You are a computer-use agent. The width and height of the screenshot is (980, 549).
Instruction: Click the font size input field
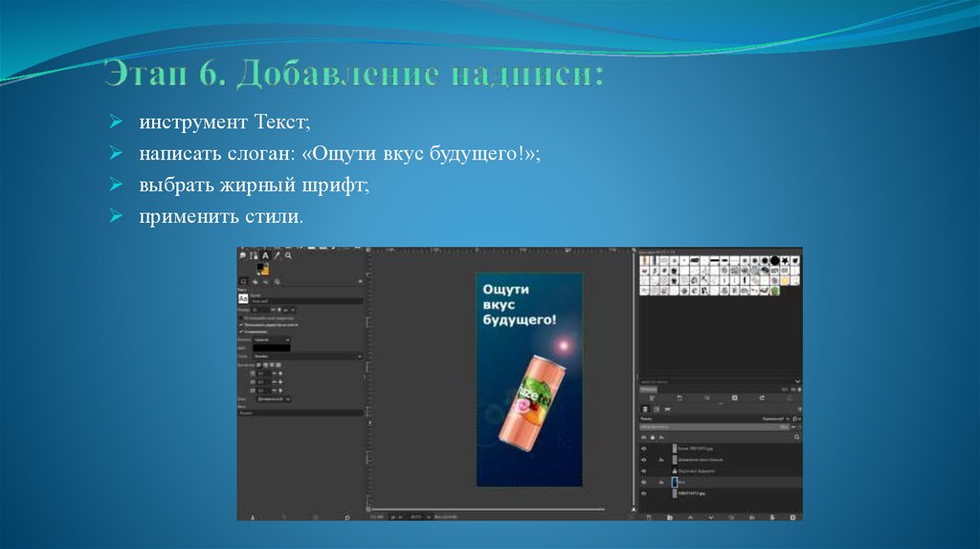[261, 310]
